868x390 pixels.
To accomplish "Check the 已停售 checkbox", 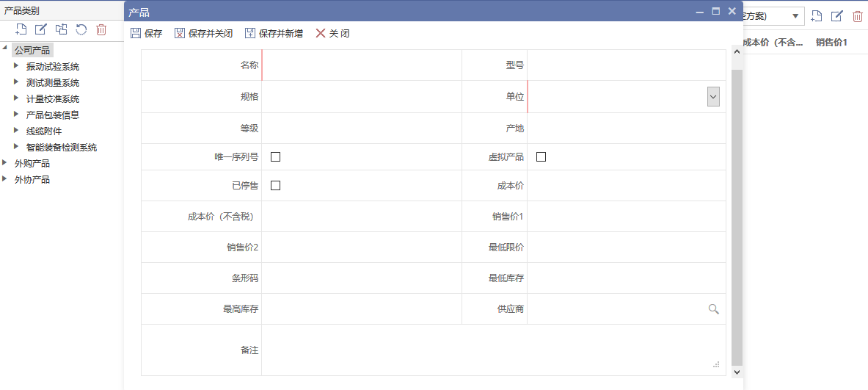I will point(276,185).
